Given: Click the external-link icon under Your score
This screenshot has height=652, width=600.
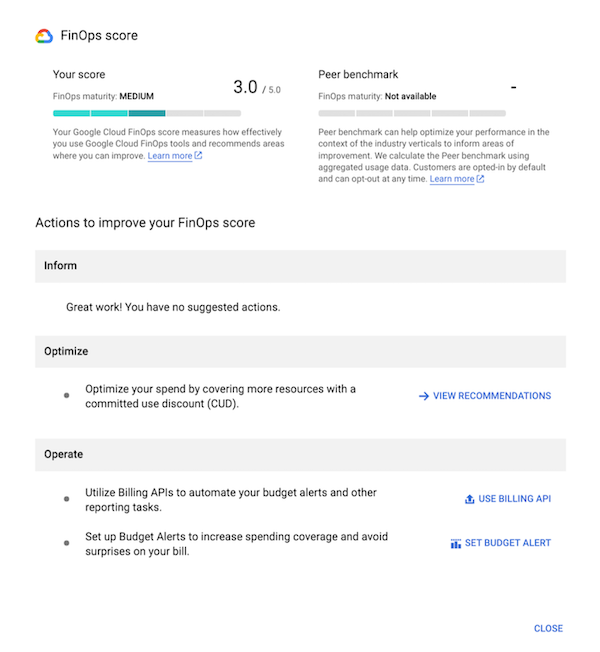Looking at the screenshot, I should tap(198, 156).
